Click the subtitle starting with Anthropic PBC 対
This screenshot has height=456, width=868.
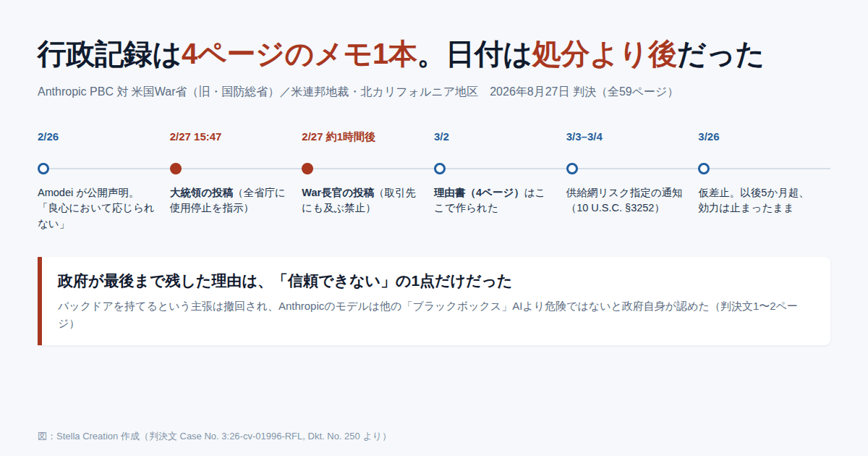point(356,92)
